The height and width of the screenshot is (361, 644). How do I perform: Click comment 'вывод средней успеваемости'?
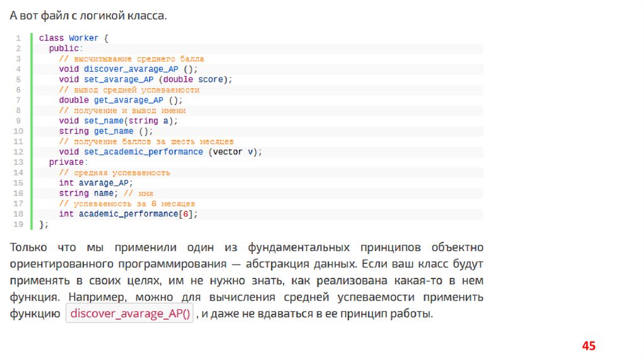tap(129, 89)
